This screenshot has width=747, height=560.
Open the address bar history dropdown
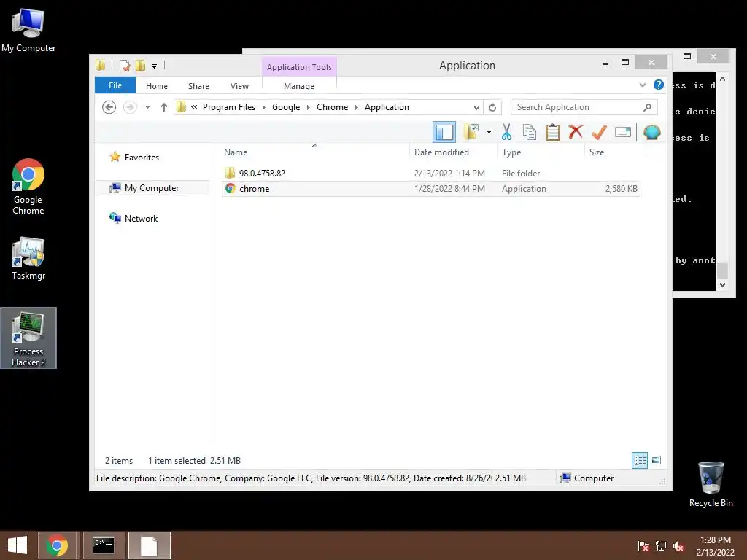(x=476, y=107)
